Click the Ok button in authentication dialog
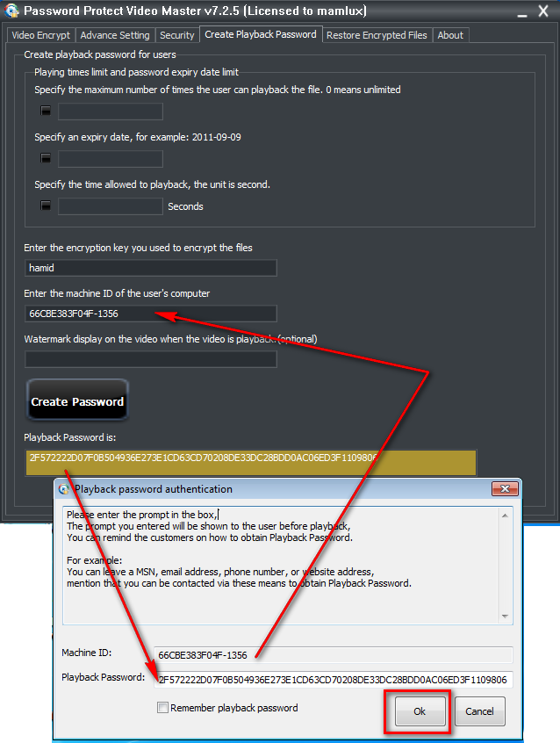Image resolution: width=560 pixels, height=743 pixels. (x=420, y=711)
